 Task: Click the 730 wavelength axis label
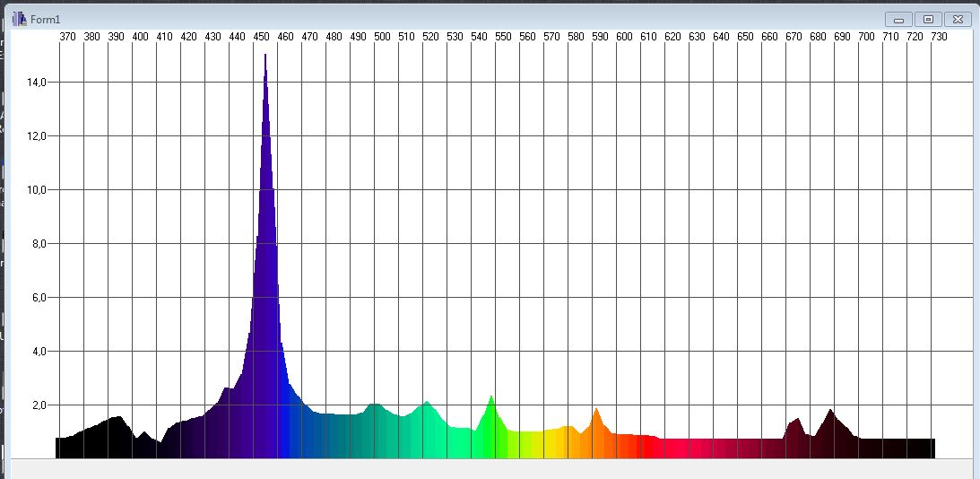[x=939, y=37]
